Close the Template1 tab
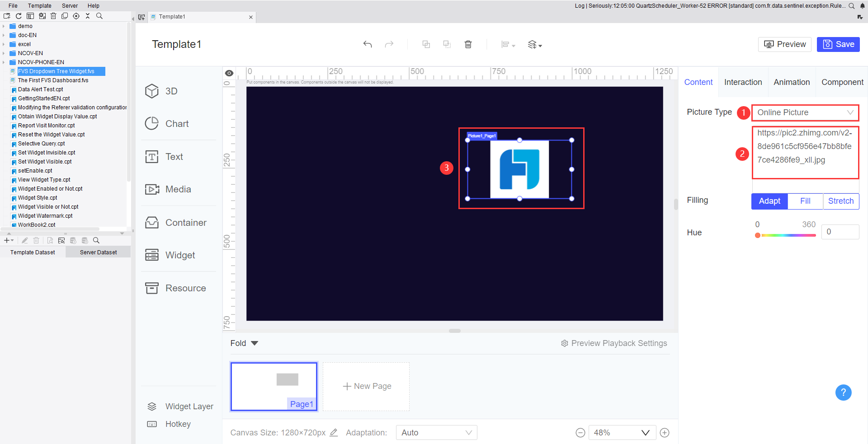The image size is (868, 444). point(251,17)
